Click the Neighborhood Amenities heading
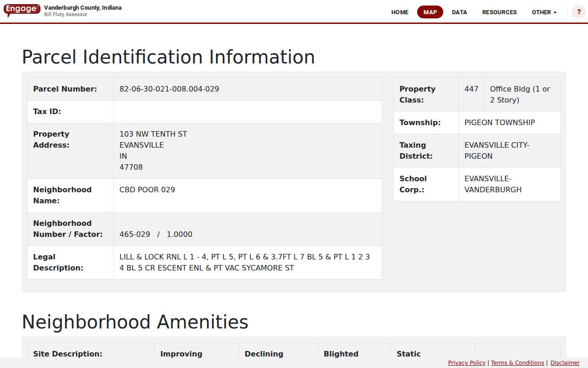This screenshot has width=588, height=368. [x=135, y=322]
